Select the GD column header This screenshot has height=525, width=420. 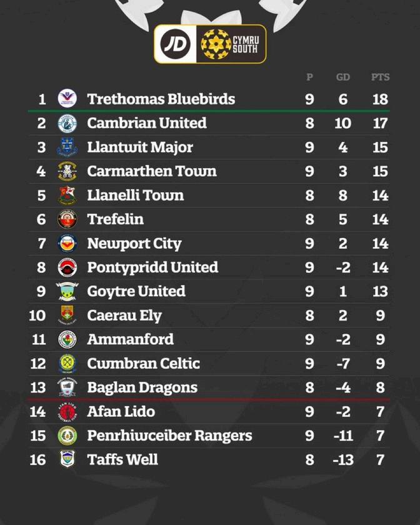pos(343,77)
